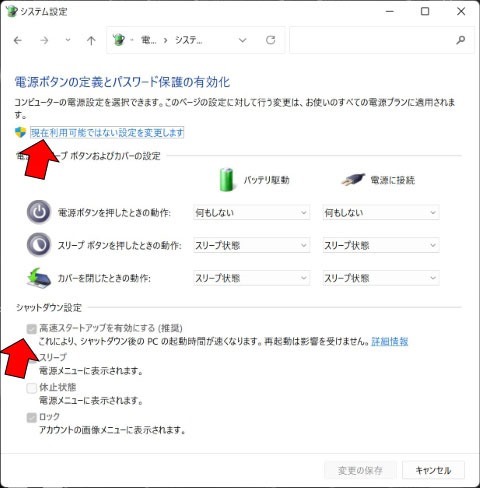Click アカウントの画像メニューに表示されます text
This screenshot has width=480, height=488.
(x=112, y=430)
